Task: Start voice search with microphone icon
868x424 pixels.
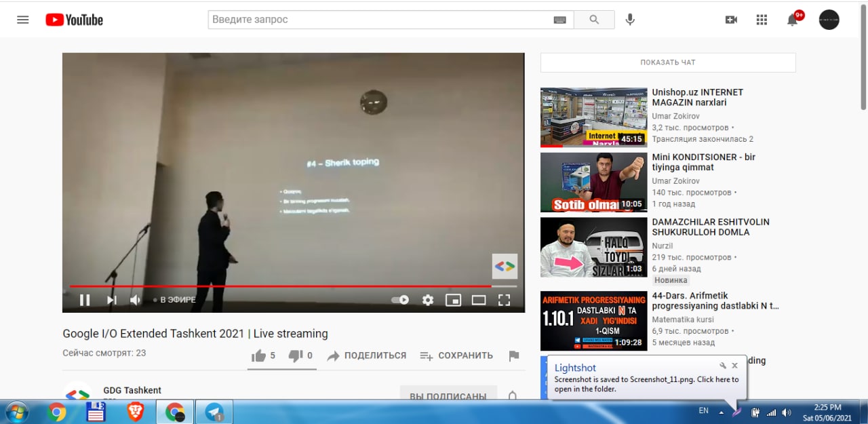Action: tap(630, 20)
